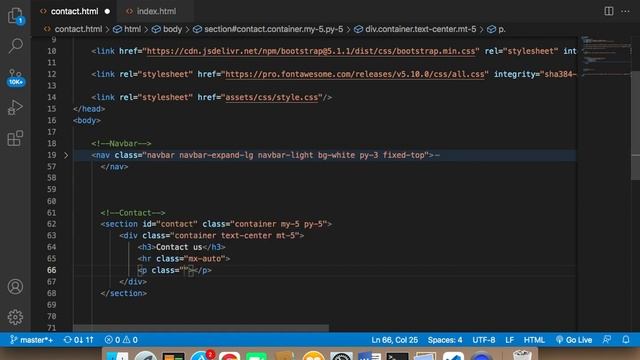Viewport: 640px width, 360px height.
Task: Click contact.html breadcrumb item
Action: click(x=78, y=29)
